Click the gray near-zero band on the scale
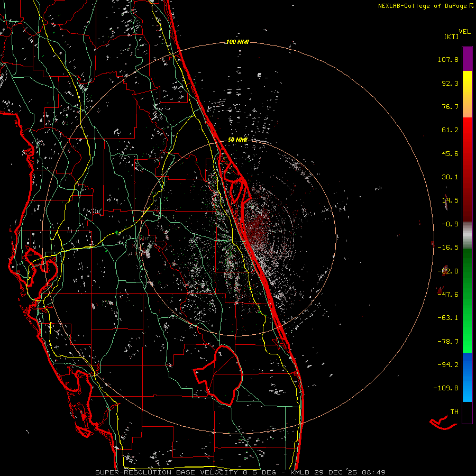 point(467,235)
